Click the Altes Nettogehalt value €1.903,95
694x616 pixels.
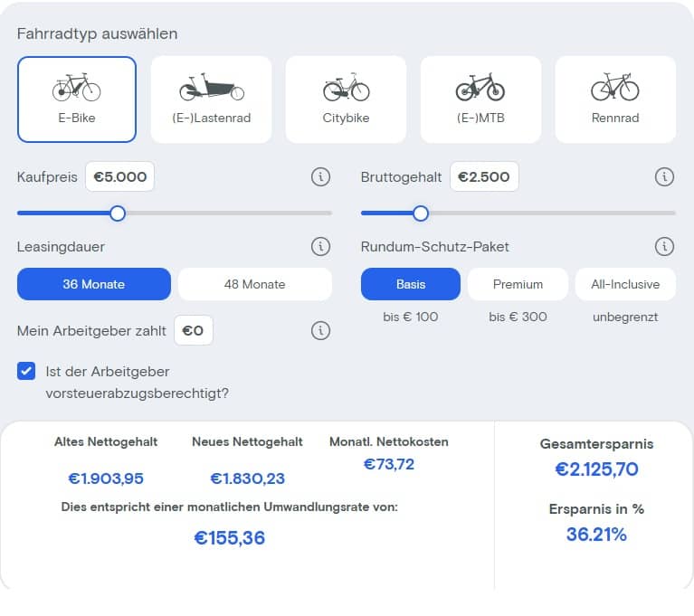106,479
